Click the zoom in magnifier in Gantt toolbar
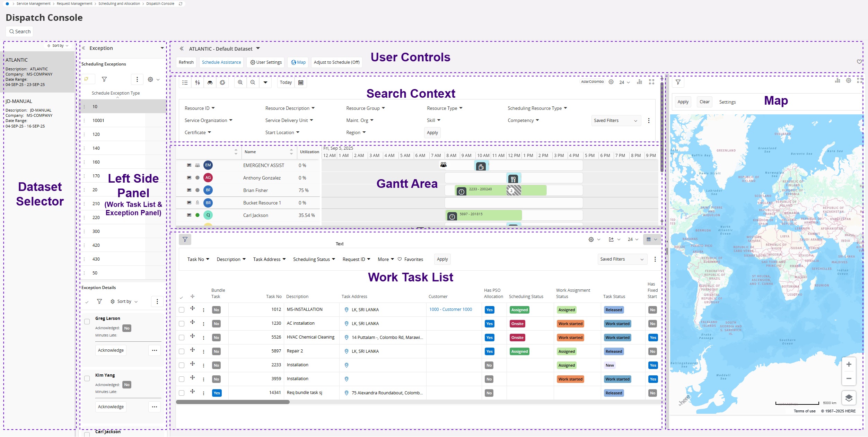Image resolution: width=868 pixels, height=437 pixels. click(x=240, y=82)
